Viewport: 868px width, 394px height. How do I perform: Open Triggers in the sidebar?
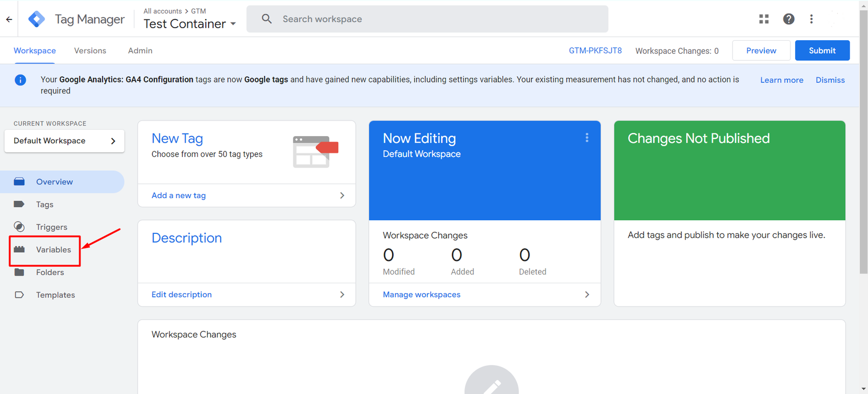tap(52, 227)
